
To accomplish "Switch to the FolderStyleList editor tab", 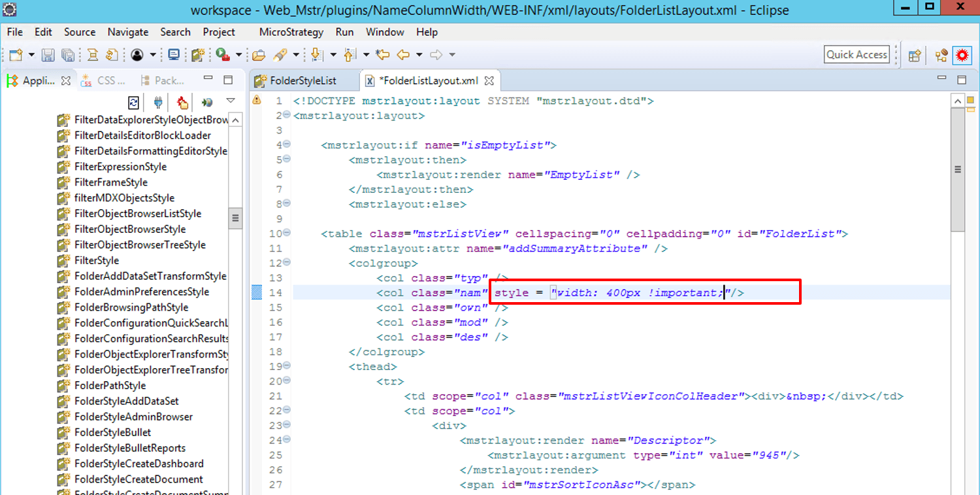I will (x=303, y=80).
